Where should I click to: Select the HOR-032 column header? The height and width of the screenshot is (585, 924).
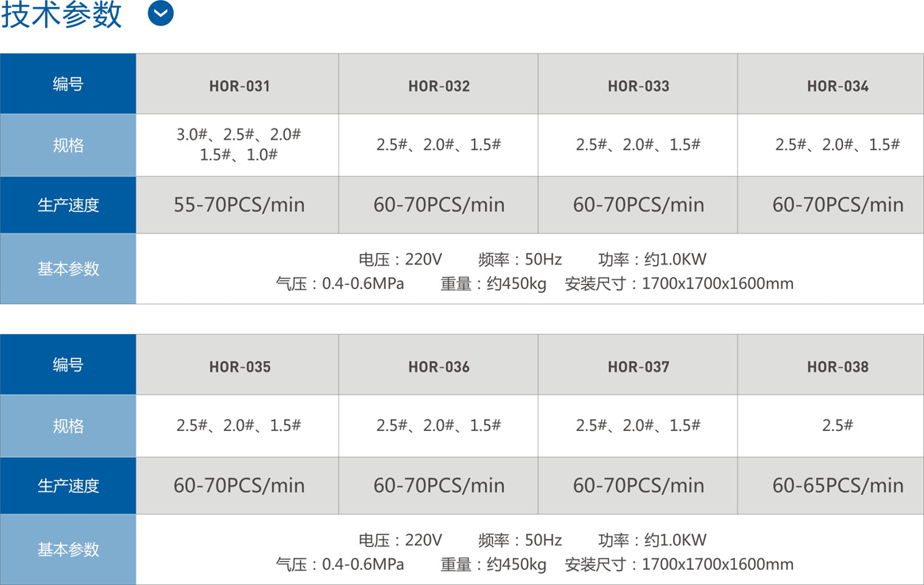coord(438,83)
